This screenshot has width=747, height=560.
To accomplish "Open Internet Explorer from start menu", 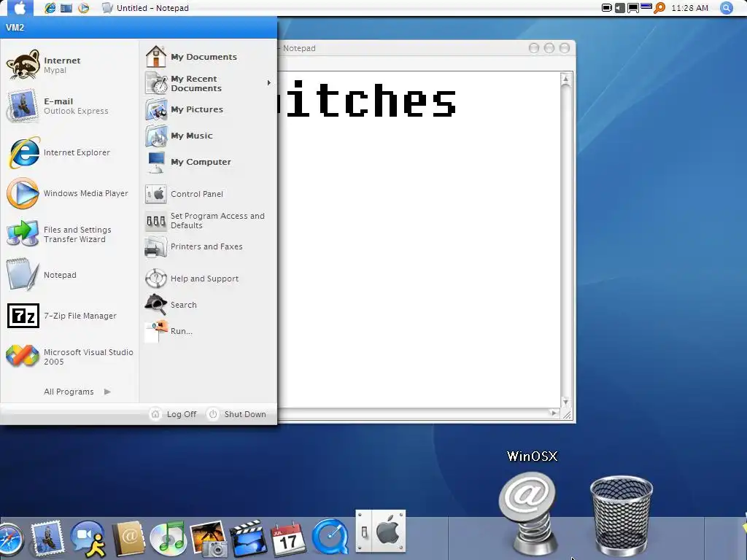I will (69, 152).
